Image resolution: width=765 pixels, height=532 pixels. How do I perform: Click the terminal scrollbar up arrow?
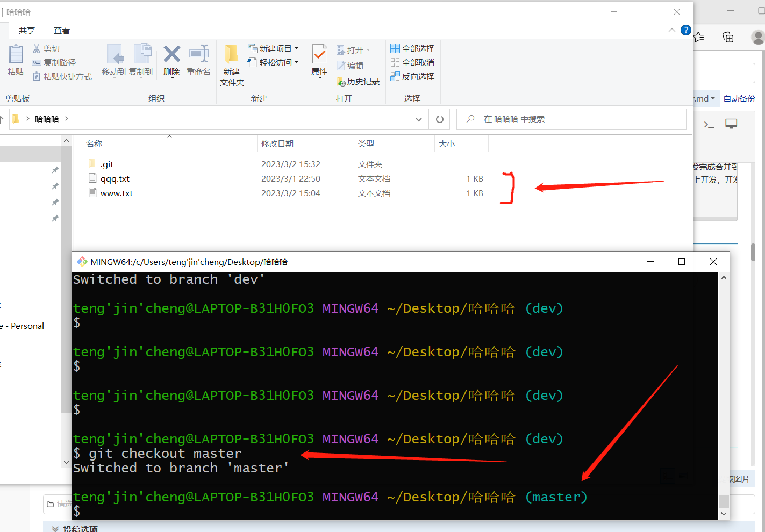724,278
